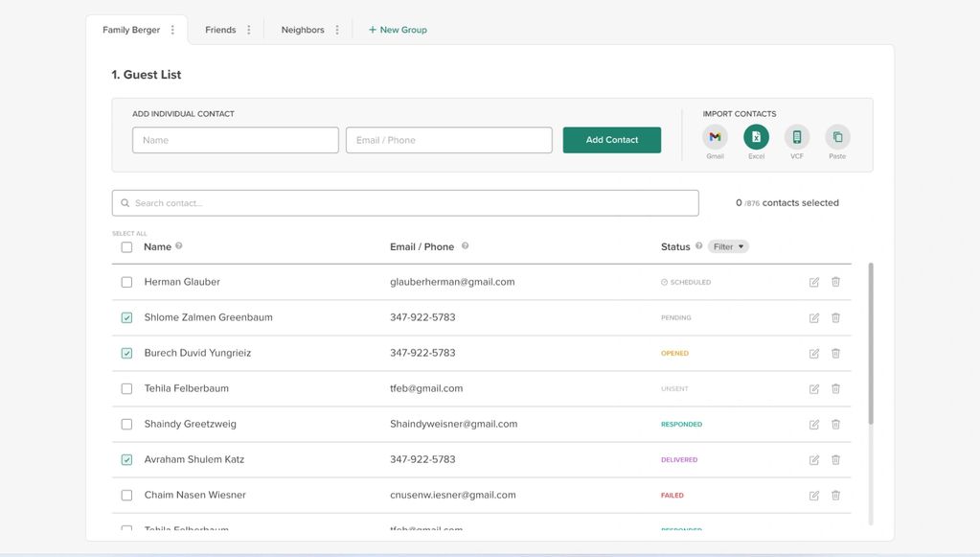Screen dimensions: 980x557
Task: Delete the Tehila Felberbaum row marked UNSENT
Action: coord(835,389)
